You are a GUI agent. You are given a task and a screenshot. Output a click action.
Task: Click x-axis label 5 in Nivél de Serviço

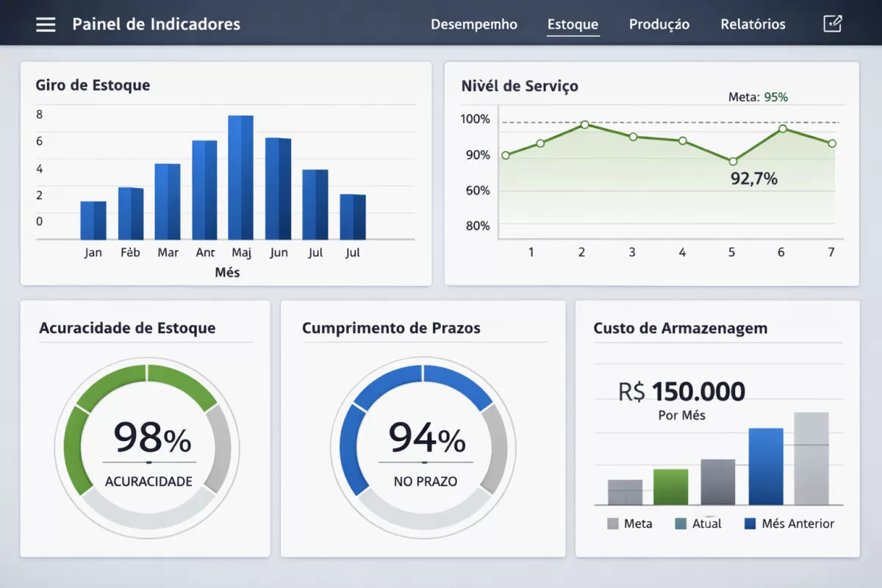tap(731, 252)
